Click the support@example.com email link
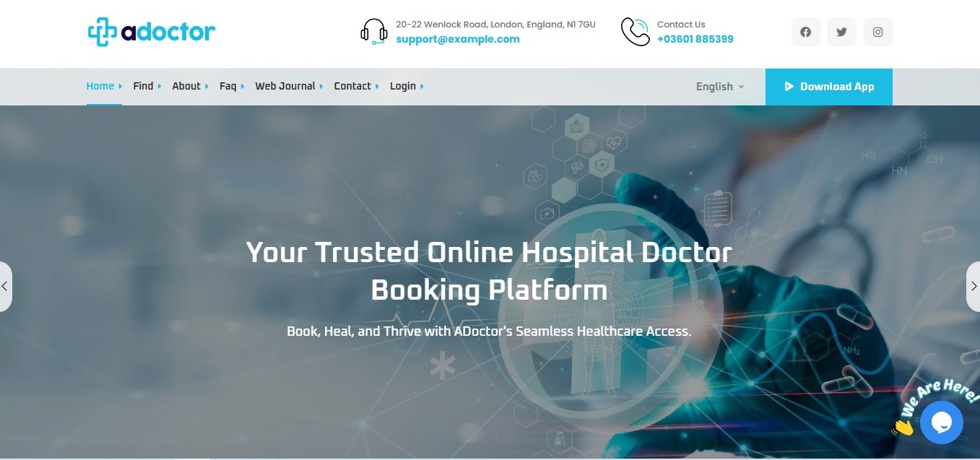The image size is (980, 460). click(458, 40)
